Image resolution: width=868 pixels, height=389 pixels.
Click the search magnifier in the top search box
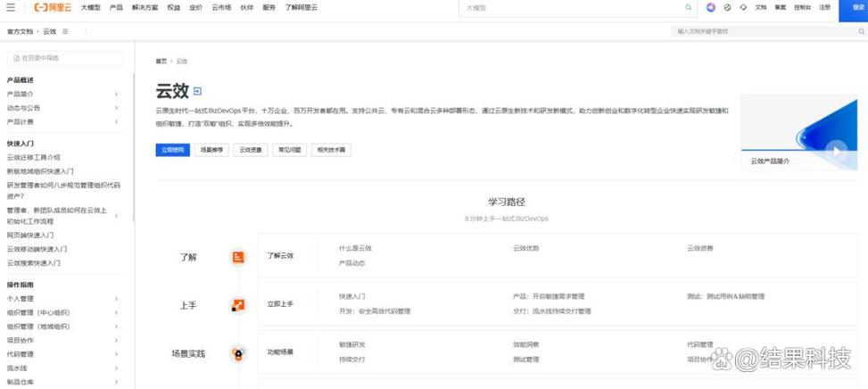[689, 8]
